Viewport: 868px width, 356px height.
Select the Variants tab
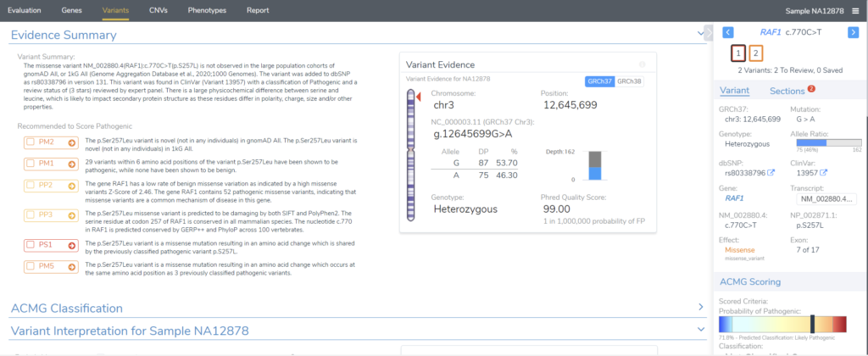click(115, 10)
